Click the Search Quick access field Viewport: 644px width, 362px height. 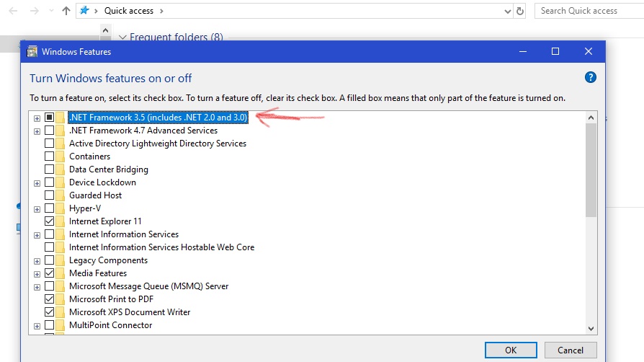point(589,11)
